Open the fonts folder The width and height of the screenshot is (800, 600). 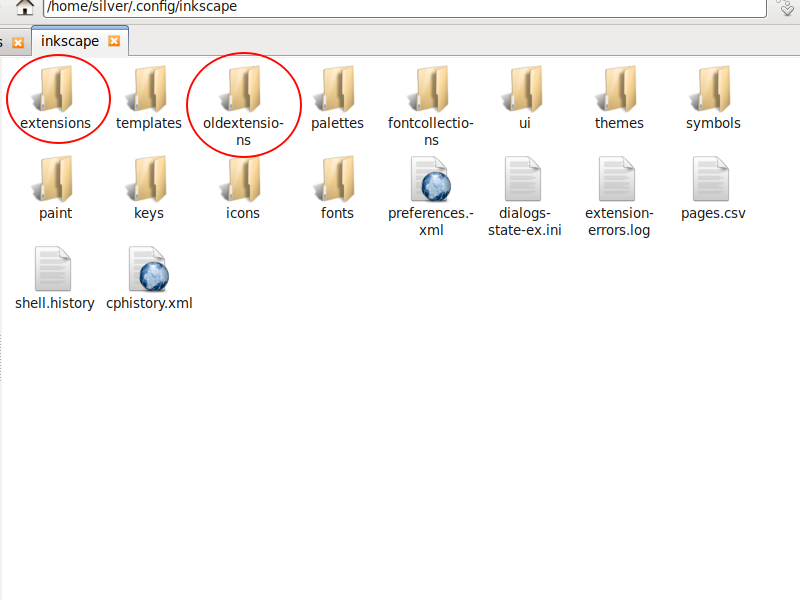pos(337,179)
